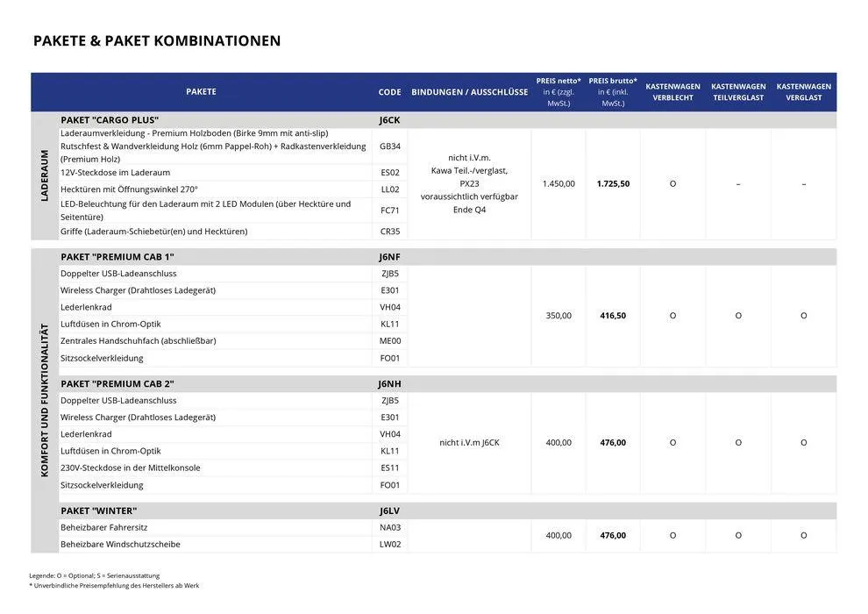
Task: Select the KASTENWAGEN VERBLECHT column header
Action: click(672, 92)
